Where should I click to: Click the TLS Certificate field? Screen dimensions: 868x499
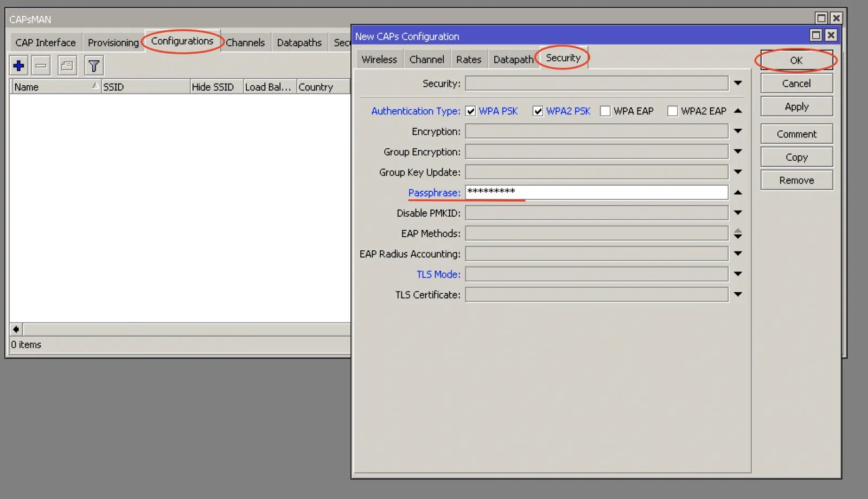point(597,294)
